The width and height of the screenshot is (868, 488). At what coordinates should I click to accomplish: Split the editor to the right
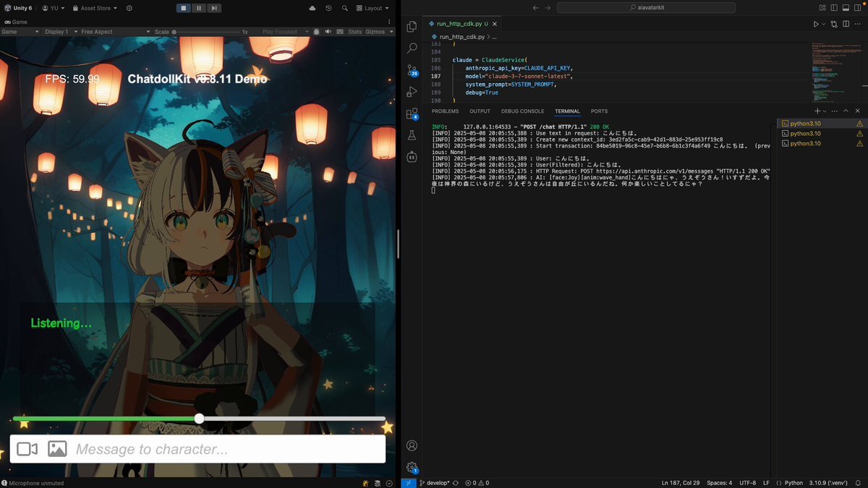[x=845, y=24]
